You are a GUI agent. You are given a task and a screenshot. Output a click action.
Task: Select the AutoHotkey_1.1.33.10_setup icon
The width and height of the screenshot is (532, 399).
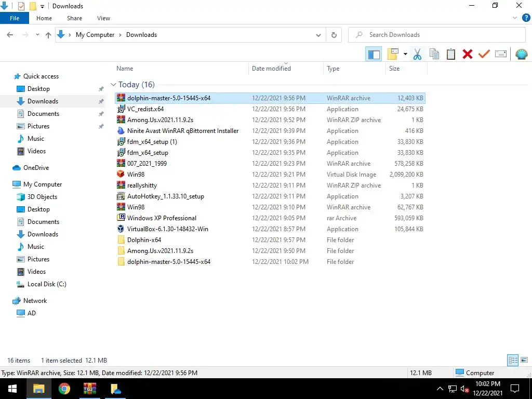[121, 196]
